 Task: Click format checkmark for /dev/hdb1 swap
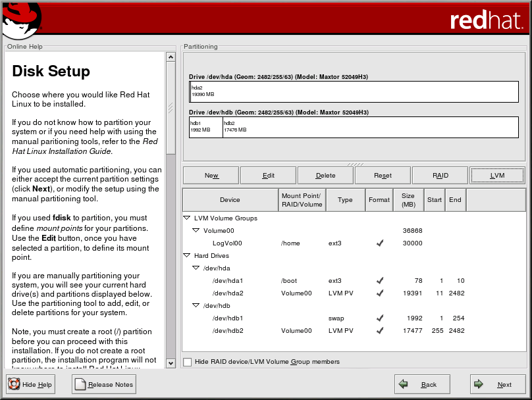tap(379, 318)
